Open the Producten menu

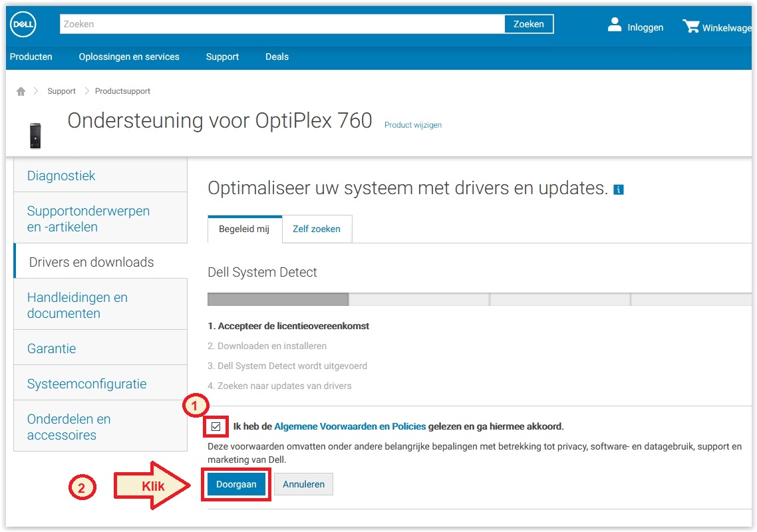(31, 57)
